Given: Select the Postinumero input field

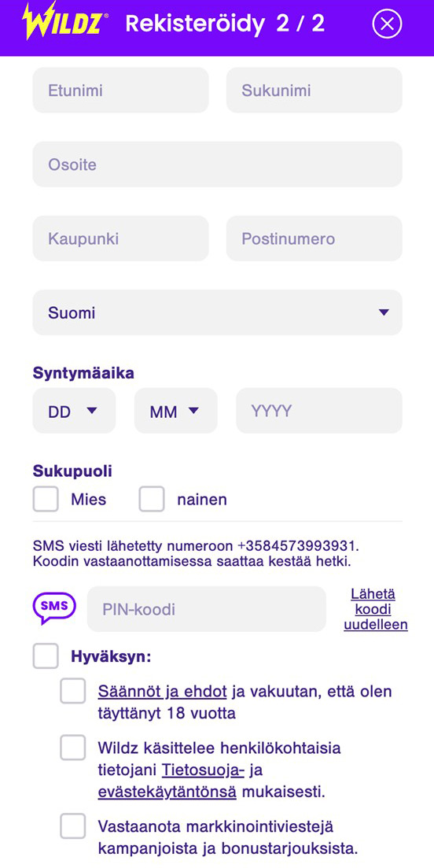Looking at the screenshot, I should 314,238.
